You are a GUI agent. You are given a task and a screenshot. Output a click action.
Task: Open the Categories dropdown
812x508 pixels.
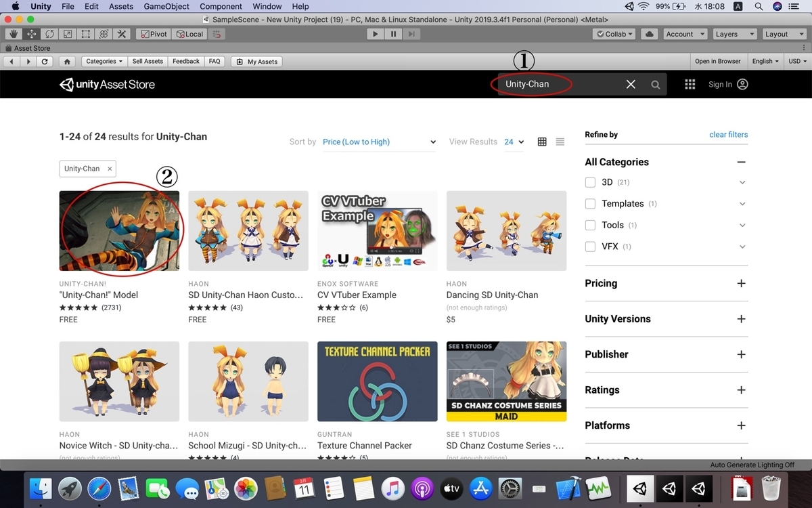coord(105,61)
